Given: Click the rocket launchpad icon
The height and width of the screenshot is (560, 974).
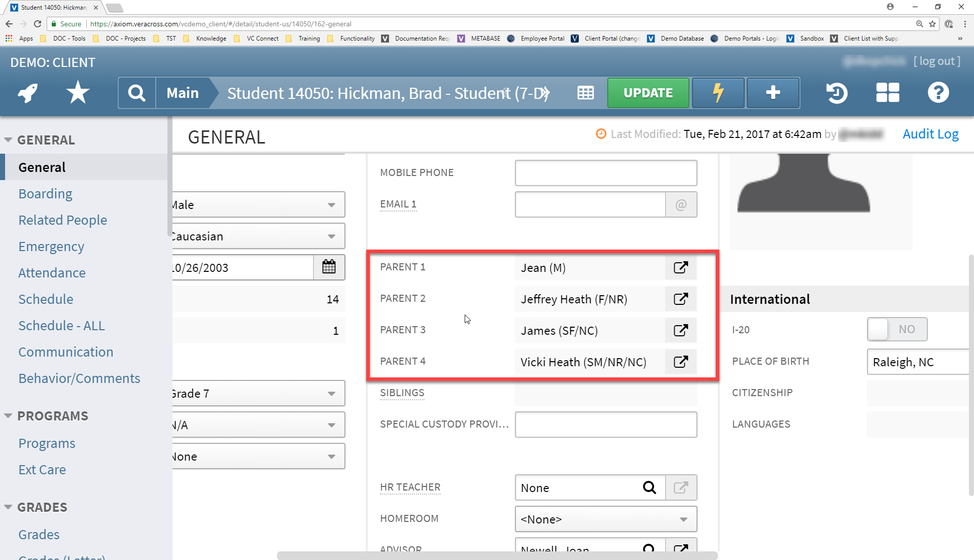Looking at the screenshot, I should [x=28, y=93].
